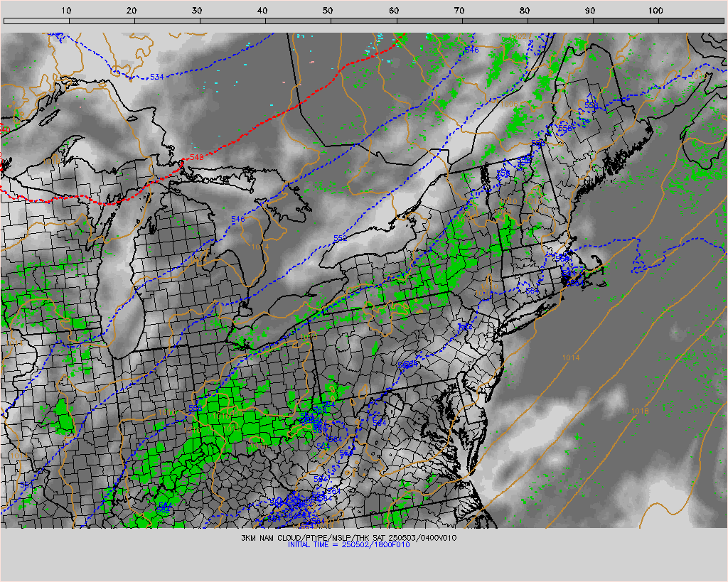Click the 20 label on the cloud scale
Viewport: 728px width, 582px height.
[132, 10]
